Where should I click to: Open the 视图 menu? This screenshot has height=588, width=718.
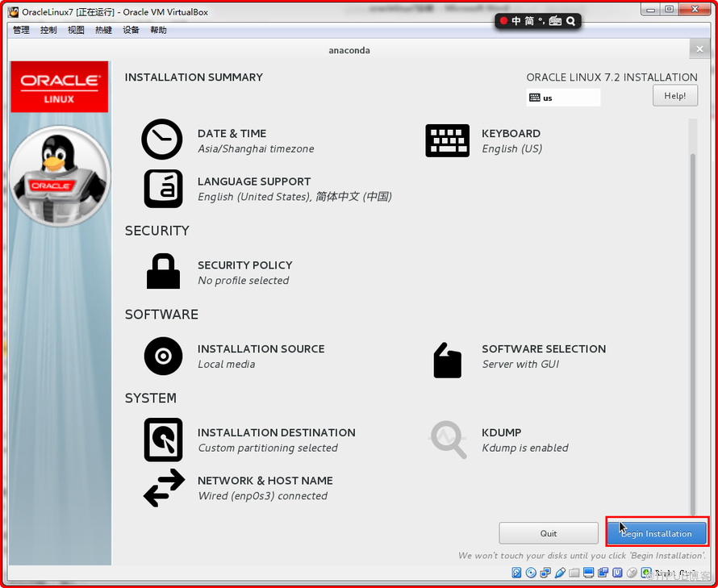click(76, 30)
